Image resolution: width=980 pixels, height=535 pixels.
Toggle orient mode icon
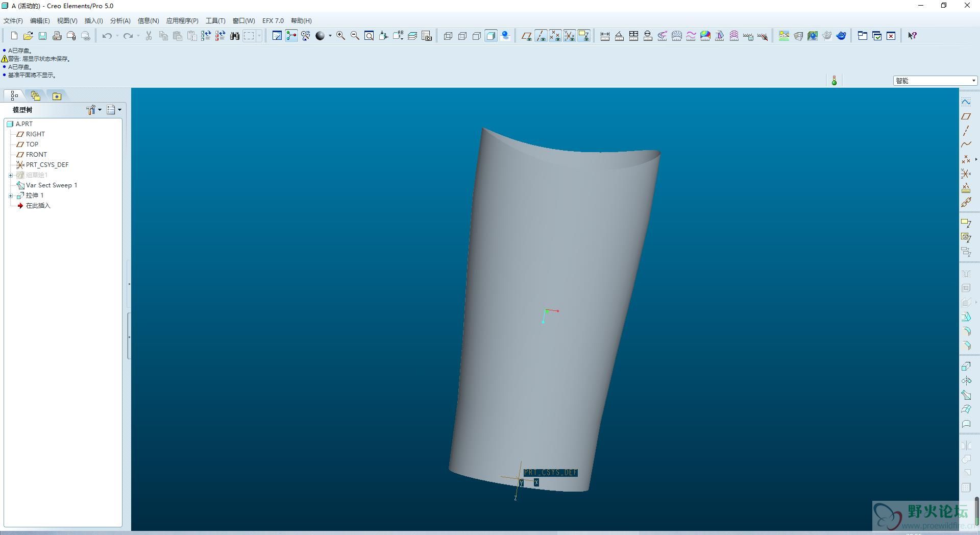(306, 36)
